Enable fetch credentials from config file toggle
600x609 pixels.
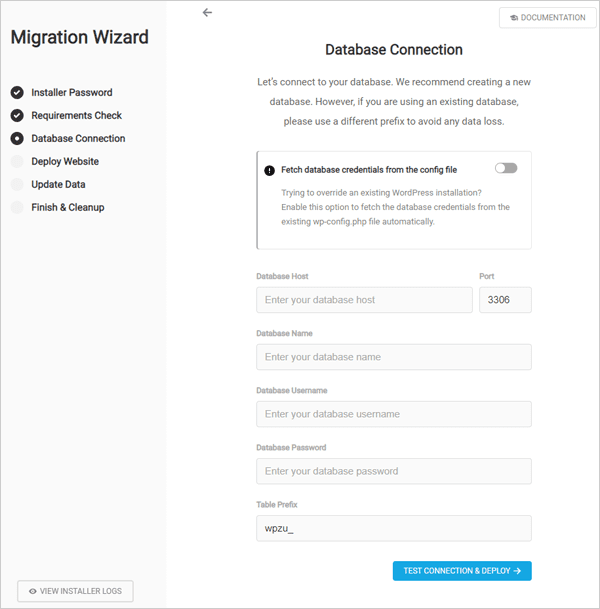click(506, 168)
